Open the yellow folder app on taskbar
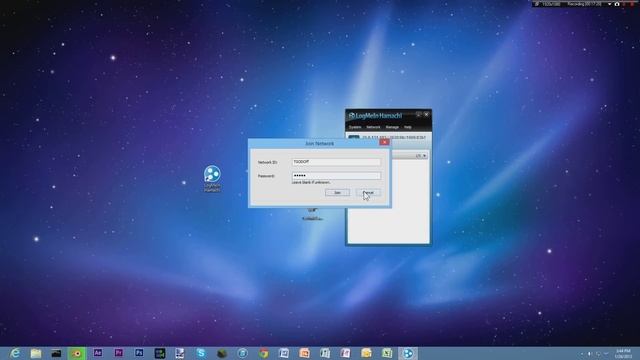Viewport: 640px width, 360px height. click(x=366, y=353)
